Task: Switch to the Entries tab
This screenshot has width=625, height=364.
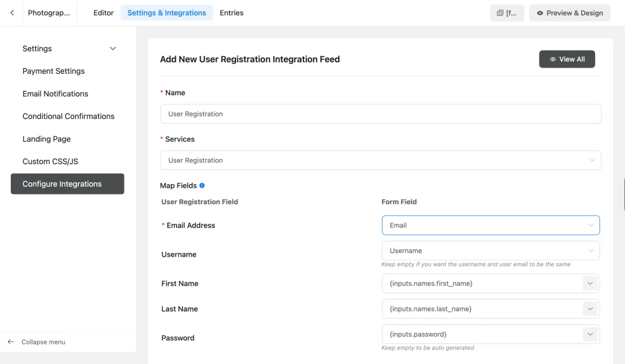Action: tap(231, 13)
